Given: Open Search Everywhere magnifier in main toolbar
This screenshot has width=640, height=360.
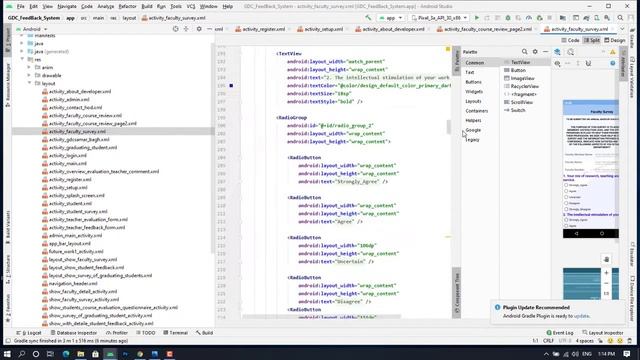Looking at the screenshot, I should (620, 18).
